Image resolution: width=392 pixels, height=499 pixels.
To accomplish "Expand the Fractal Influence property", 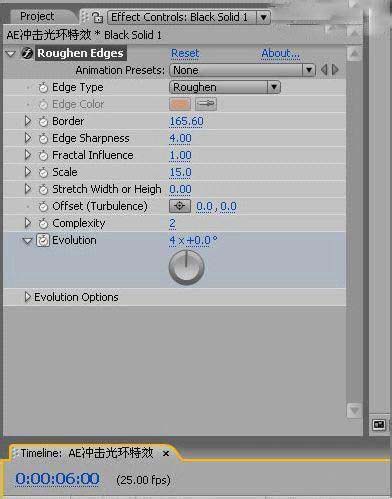I will click(x=28, y=155).
